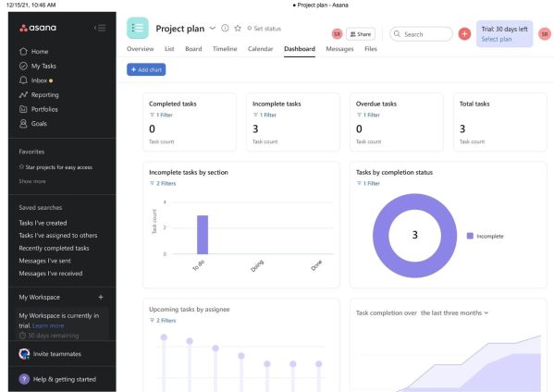Click the SR member avatar beside Share
The image size is (554, 392).
tap(337, 34)
